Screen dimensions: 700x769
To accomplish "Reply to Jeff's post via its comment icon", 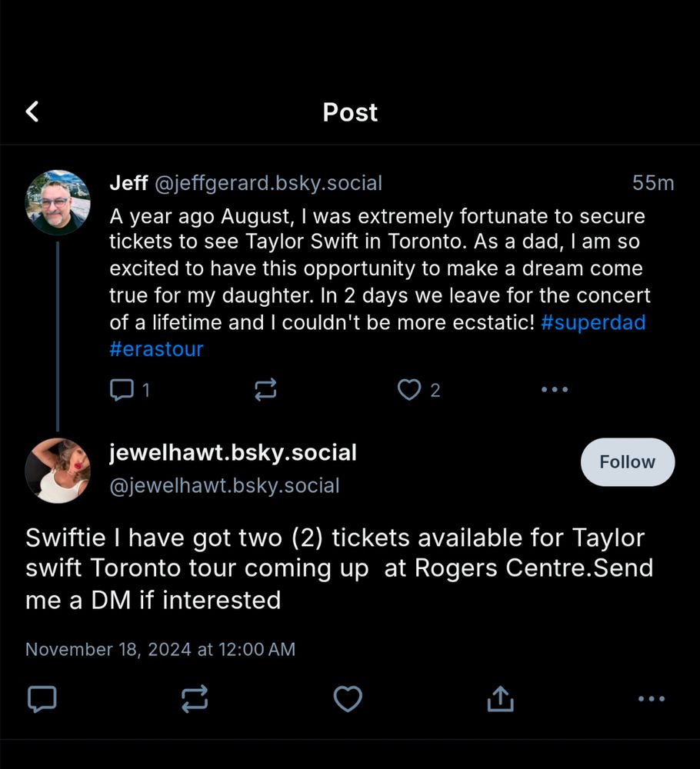I will click(x=122, y=390).
